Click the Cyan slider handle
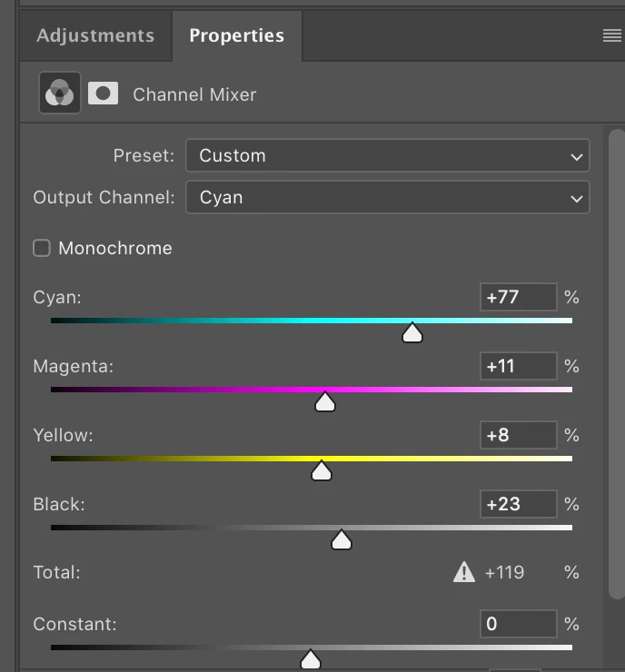Screen dimensions: 625x672 tap(412, 333)
